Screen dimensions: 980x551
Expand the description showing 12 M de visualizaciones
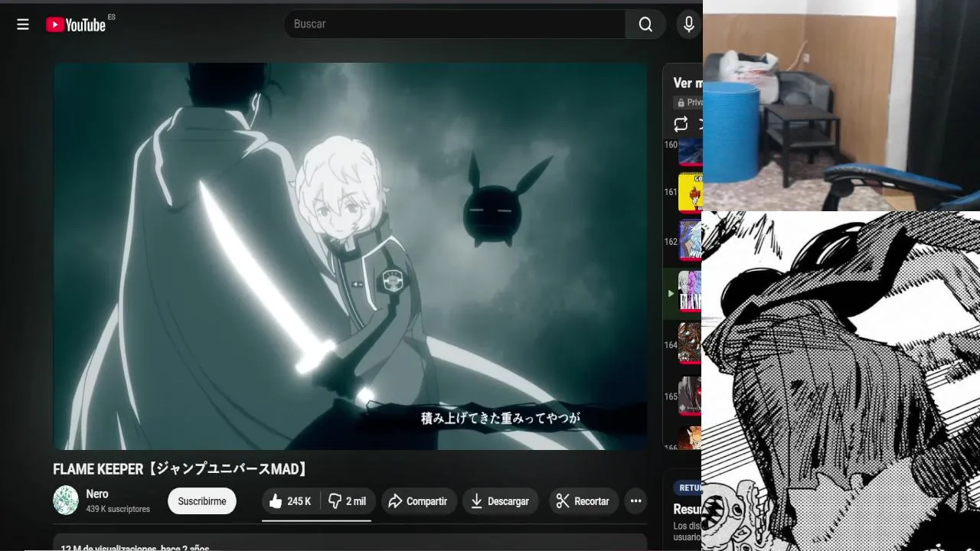click(x=350, y=542)
